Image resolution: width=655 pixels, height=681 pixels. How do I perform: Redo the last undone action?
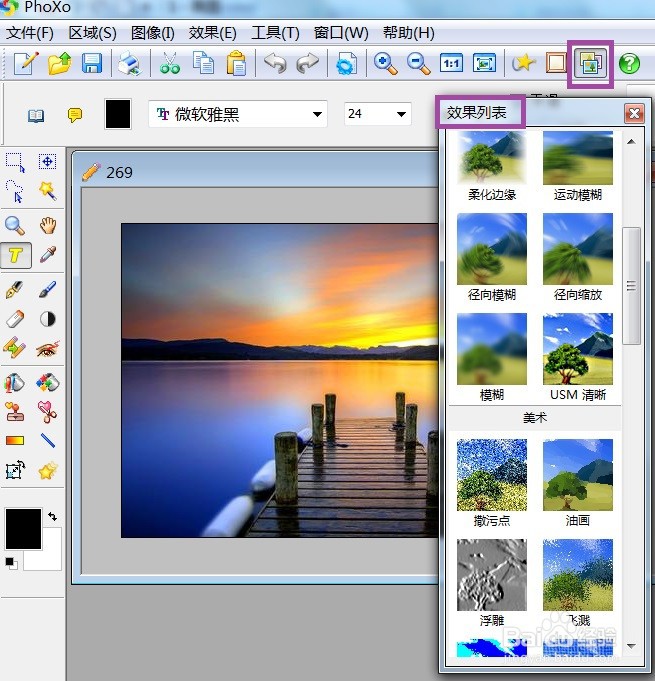[x=308, y=63]
